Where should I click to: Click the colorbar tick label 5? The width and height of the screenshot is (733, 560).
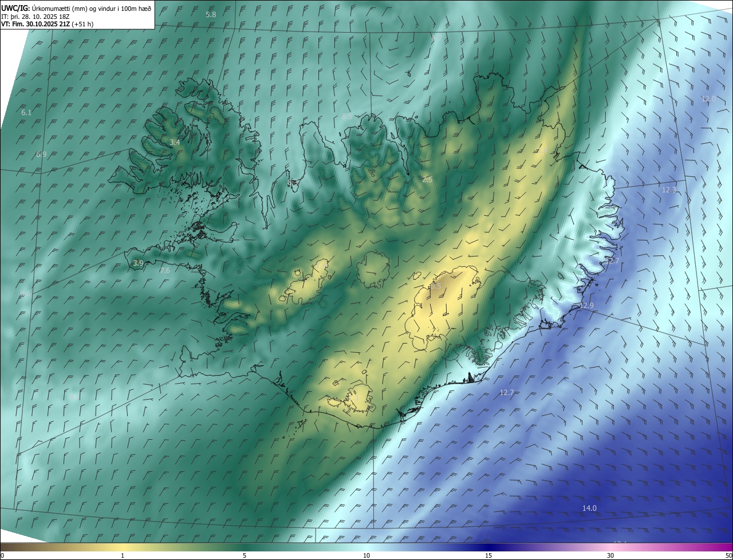245,555
